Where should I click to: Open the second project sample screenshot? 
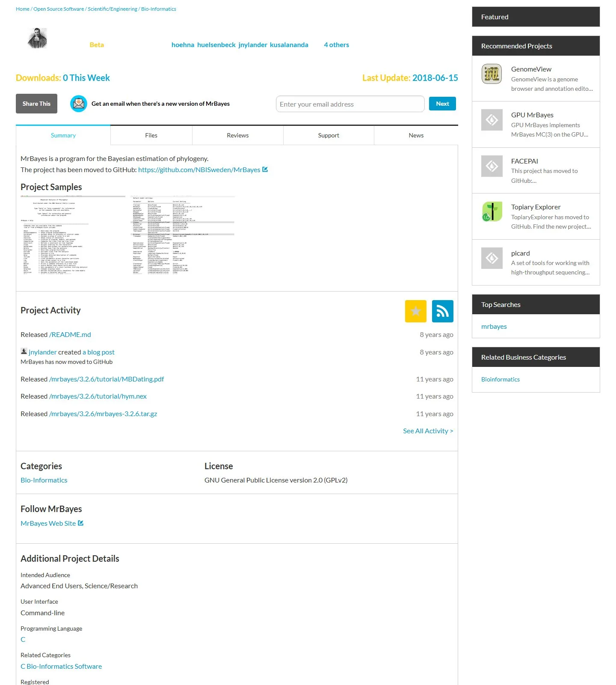pos(183,235)
